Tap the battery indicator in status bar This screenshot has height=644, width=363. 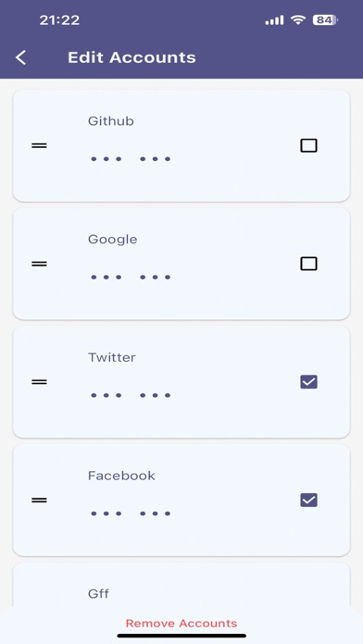325,19
